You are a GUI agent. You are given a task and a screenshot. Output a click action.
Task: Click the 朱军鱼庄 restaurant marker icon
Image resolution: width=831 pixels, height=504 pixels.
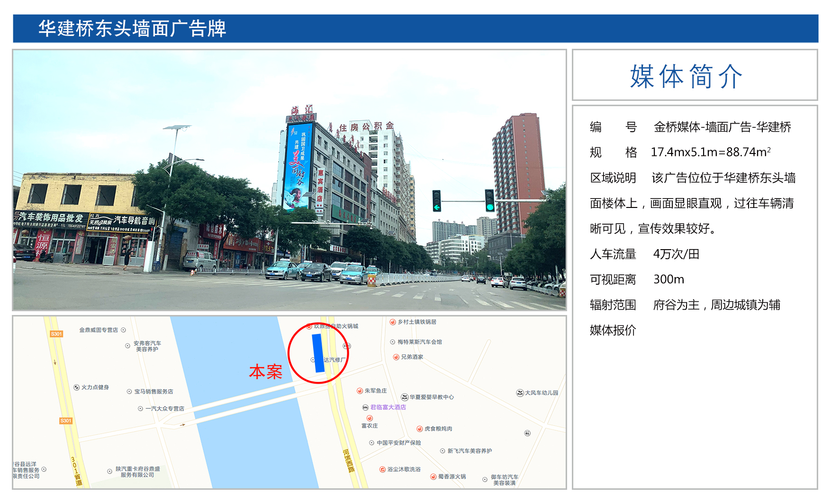click(x=360, y=391)
